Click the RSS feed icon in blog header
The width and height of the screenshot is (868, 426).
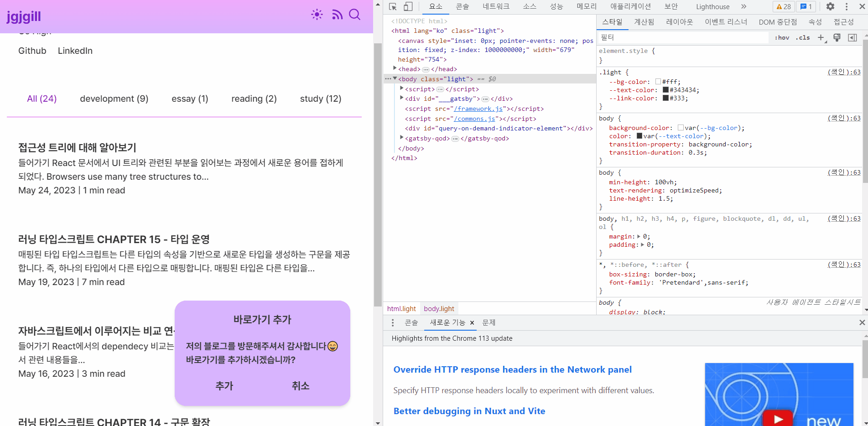[337, 15]
